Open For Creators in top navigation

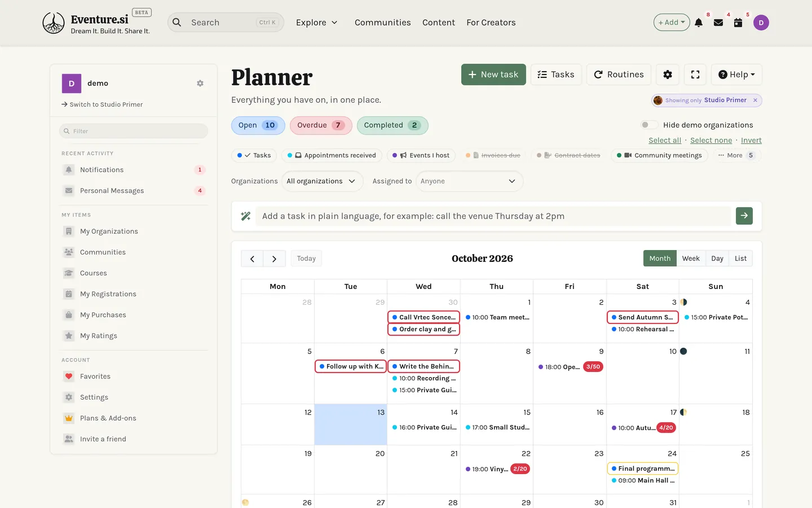pos(491,23)
